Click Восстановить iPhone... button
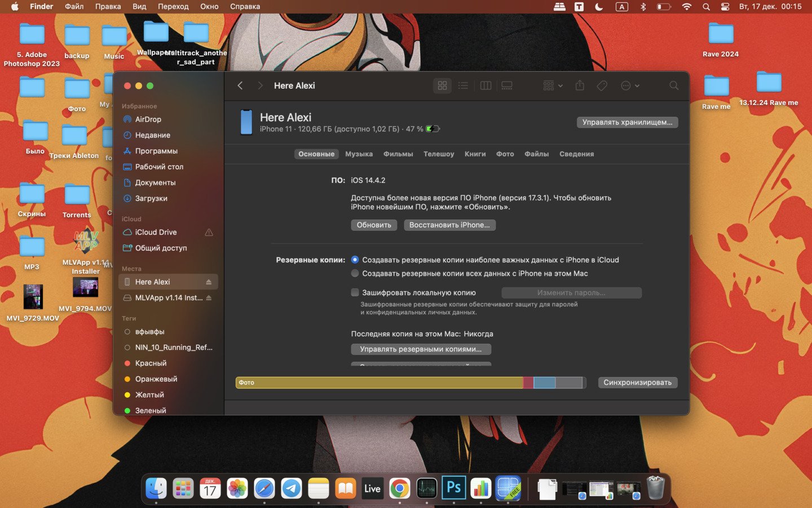This screenshot has width=812, height=508. click(x=449, y=225)
